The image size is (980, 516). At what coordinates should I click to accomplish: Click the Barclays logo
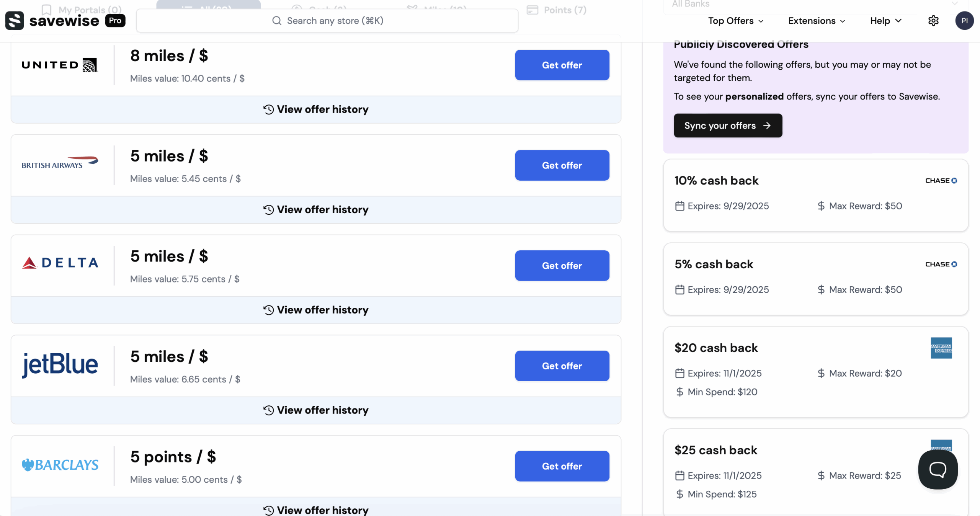tap(60, 465)
